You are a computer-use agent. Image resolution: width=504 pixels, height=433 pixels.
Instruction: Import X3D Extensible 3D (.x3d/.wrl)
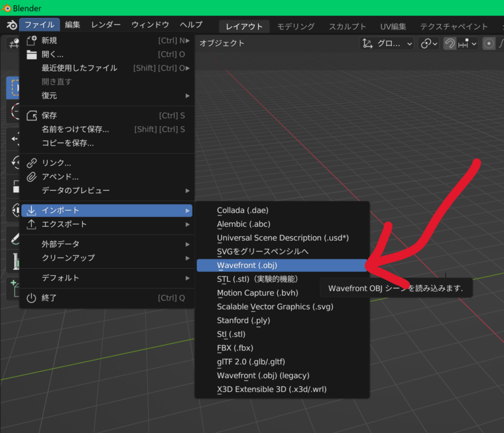(x=282, y=389)
